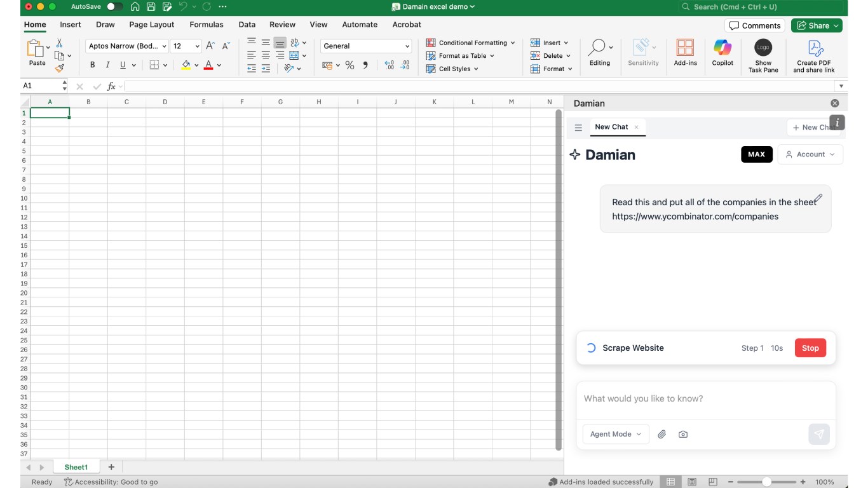The height and width of the screenshot is (488, 868).
Task: Click the MAX button in Damian pane
Action: 756,154
